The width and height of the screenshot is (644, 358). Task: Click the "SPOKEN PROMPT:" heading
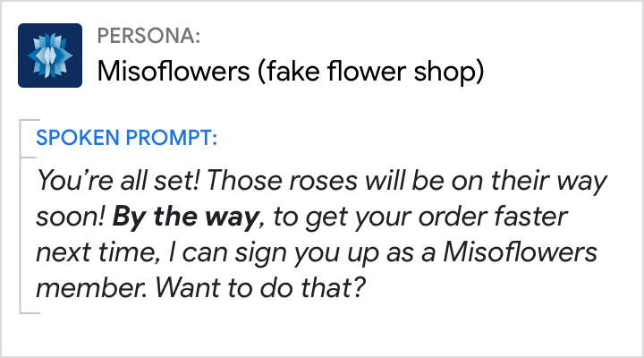tap(126, 139)
